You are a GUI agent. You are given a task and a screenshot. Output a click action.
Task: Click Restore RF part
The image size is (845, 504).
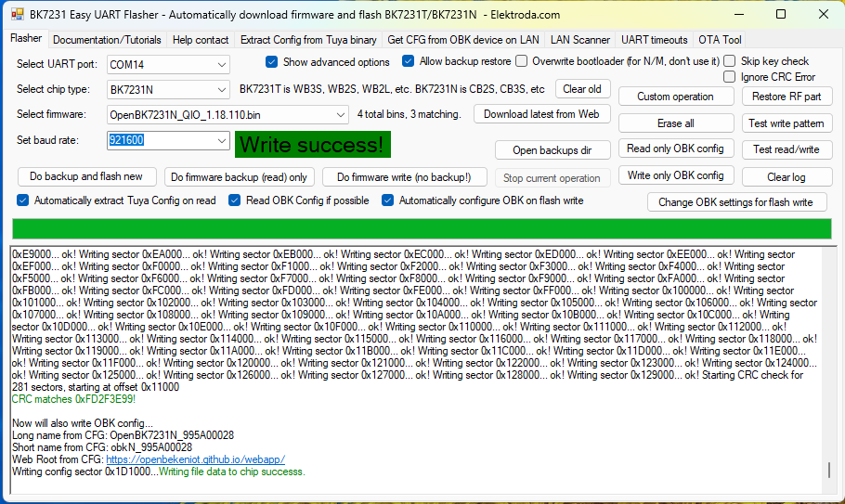786,97
